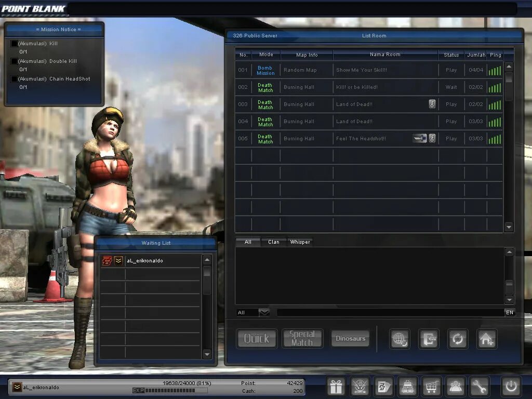Toggle the Kill mission checkbox
The height and width of the screenshot is (399, 532).
[14, 44]
